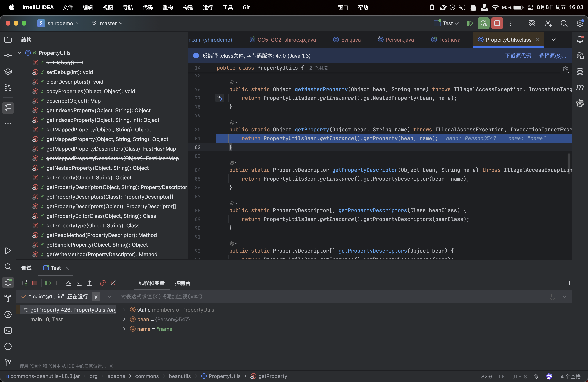The image size is (588, 382).
Task: Open the master branch dropdown
Action: tap(107, 23)
